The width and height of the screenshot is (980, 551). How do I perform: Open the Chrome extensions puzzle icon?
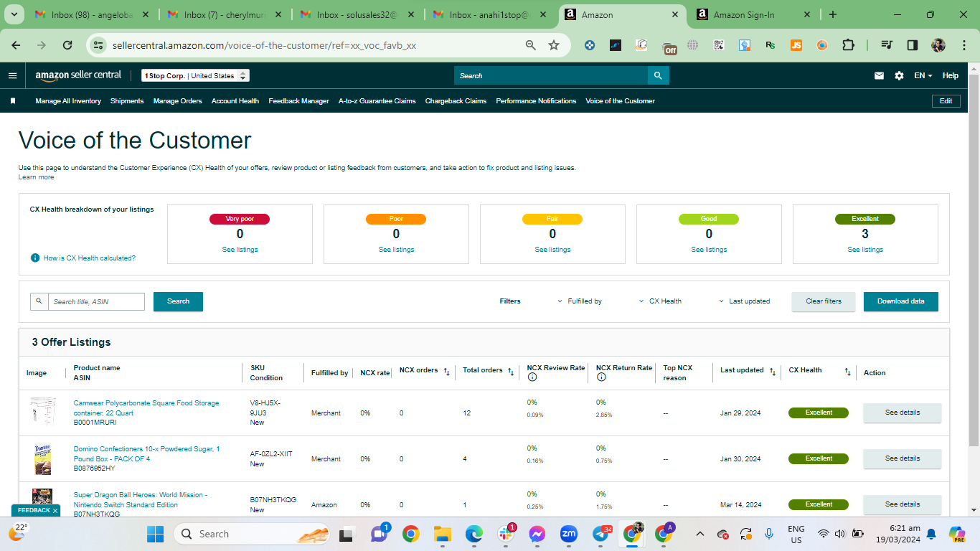[x=848, y=45]
